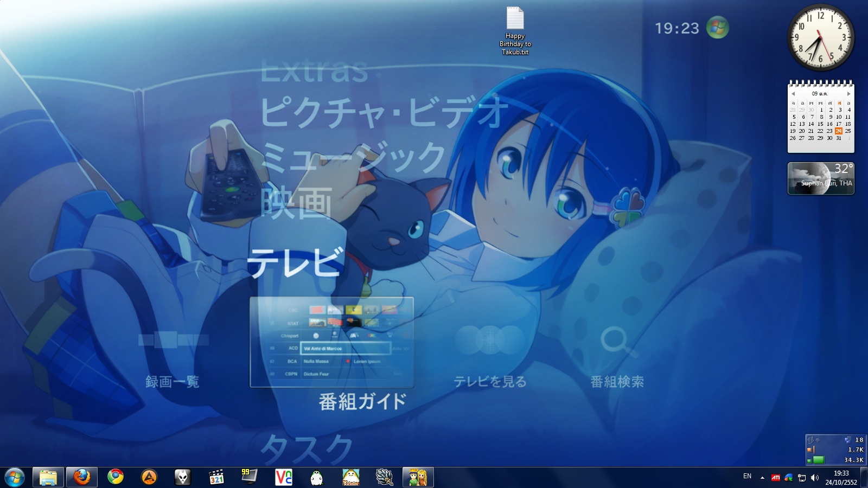Open the AIMP orange triangle player icon

click(149, 477)
